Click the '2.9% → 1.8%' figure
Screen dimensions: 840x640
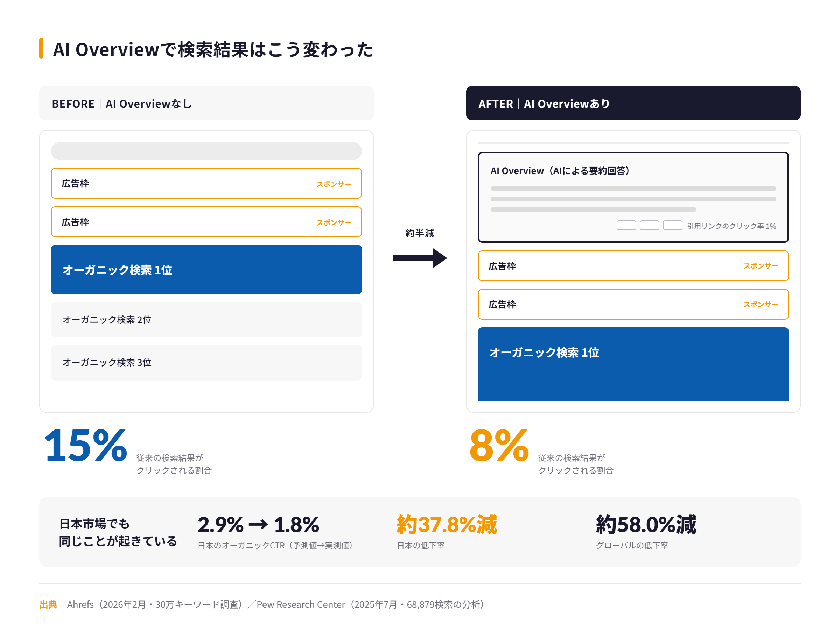coord(258,525)
